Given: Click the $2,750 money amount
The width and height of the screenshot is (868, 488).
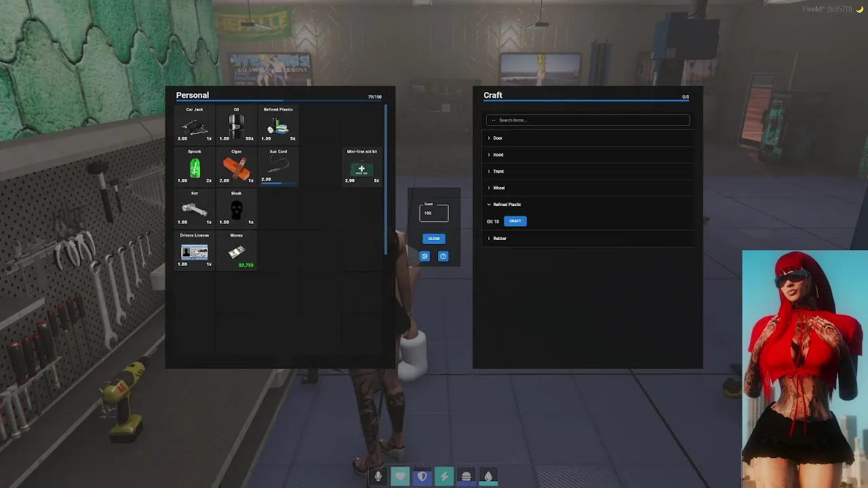Looking at the screenshot, I should (246, 265).
